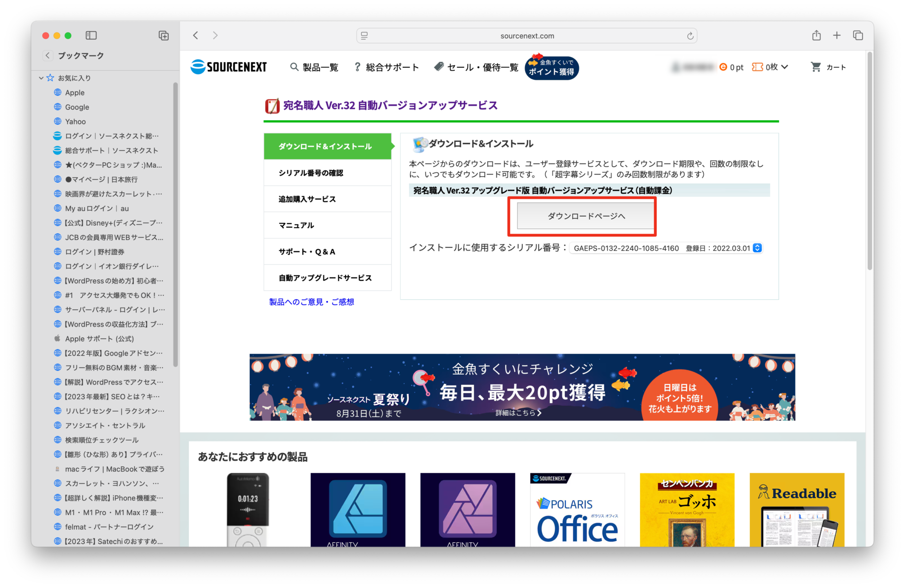Open 製品一覧 in the site header
Screen dimensions: 905x588
pos(314,67)
